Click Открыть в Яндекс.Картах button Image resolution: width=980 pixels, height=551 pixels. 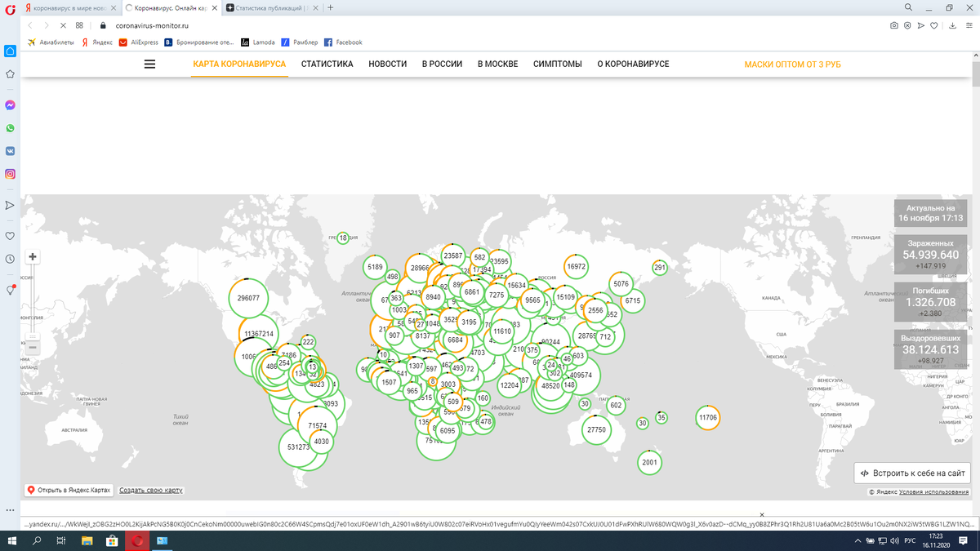point(69,490)
